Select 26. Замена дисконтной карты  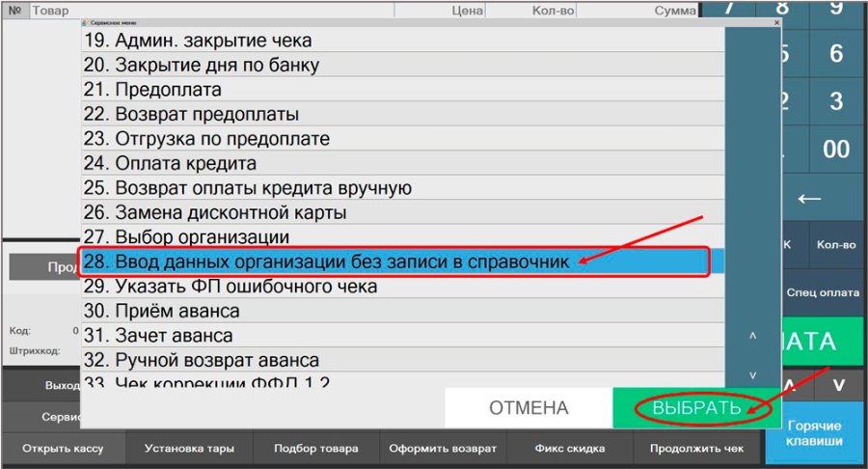[x=403, y=212]
